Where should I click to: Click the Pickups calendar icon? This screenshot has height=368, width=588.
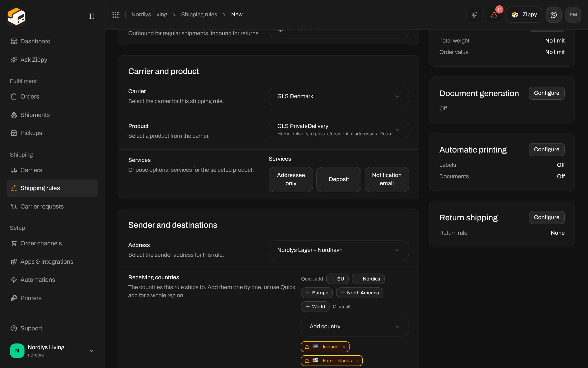14,133
